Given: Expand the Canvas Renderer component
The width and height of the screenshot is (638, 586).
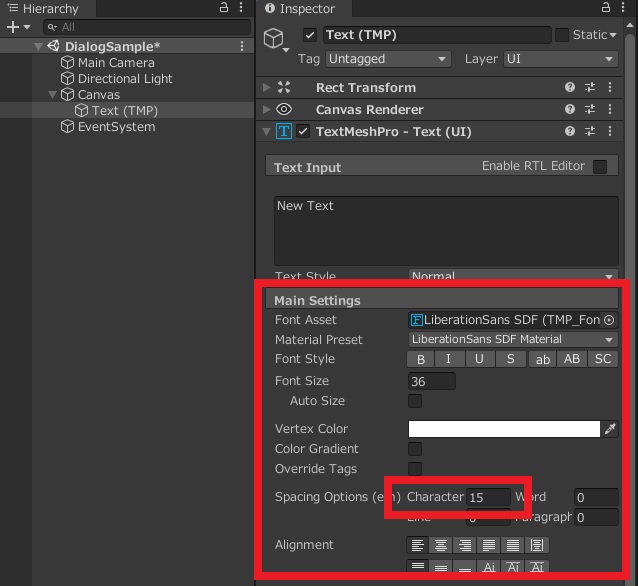Looking at the screenshot, I should pyautogui.click(x=267, y=109).
